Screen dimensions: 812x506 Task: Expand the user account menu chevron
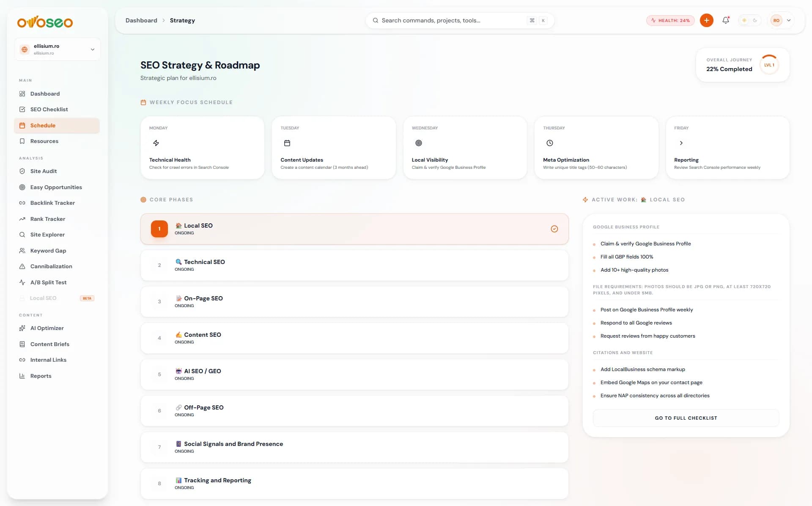point(789,20)
